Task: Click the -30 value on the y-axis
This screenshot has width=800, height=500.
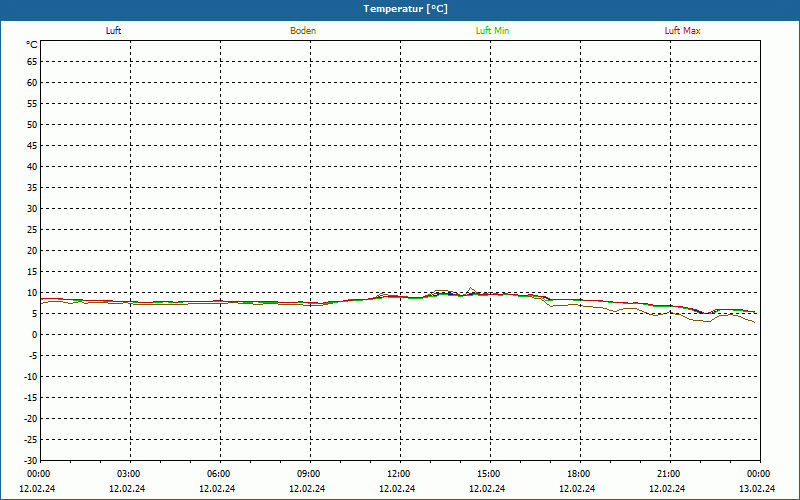Action: tap(31, 461)
